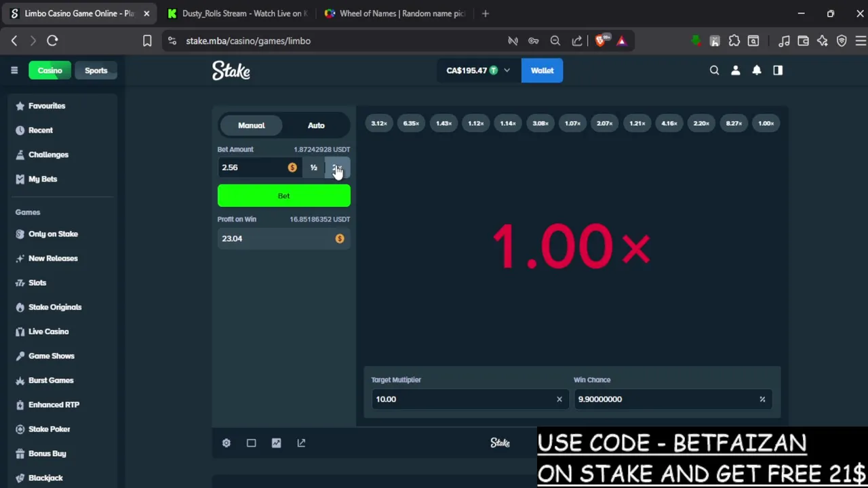This screenshot has height=488, width=868.
Task: Open Only on Stake games
Action: pos(53,234)
